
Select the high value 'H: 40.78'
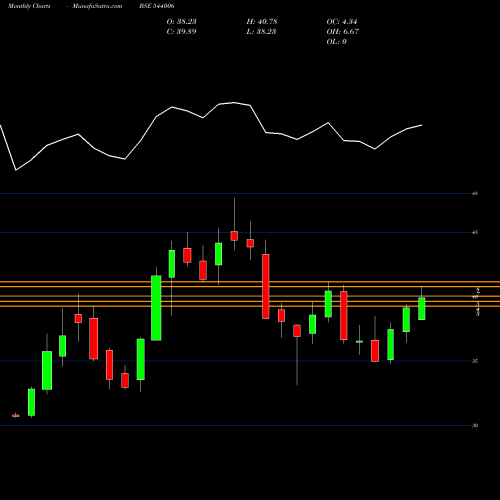coord(262,22)
